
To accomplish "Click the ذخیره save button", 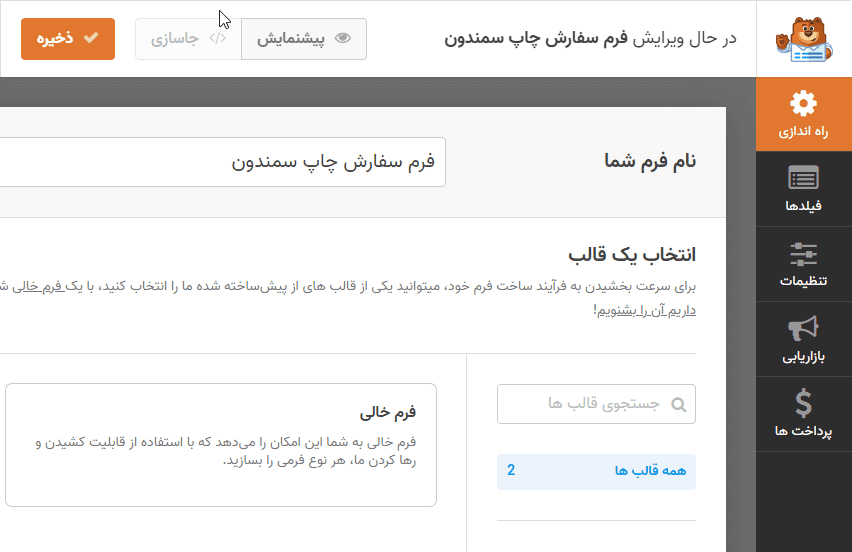I will click(x=68, y=39).
